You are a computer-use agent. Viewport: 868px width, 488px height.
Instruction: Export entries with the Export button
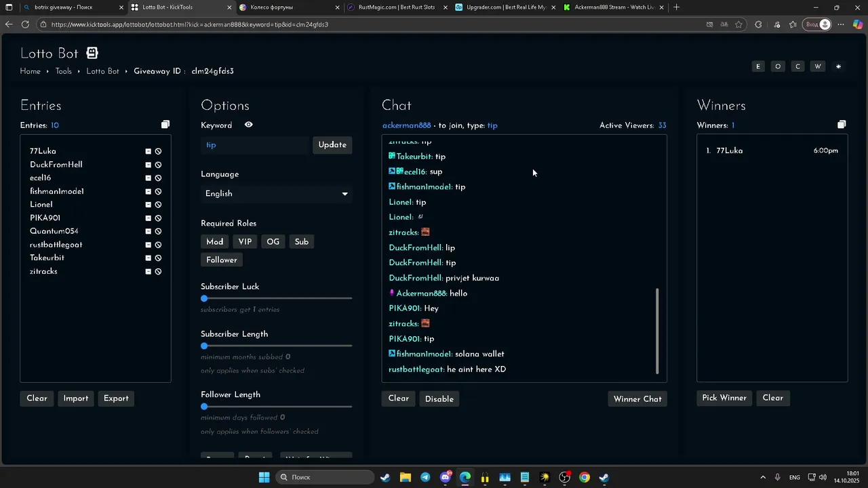tap(116, 399)
